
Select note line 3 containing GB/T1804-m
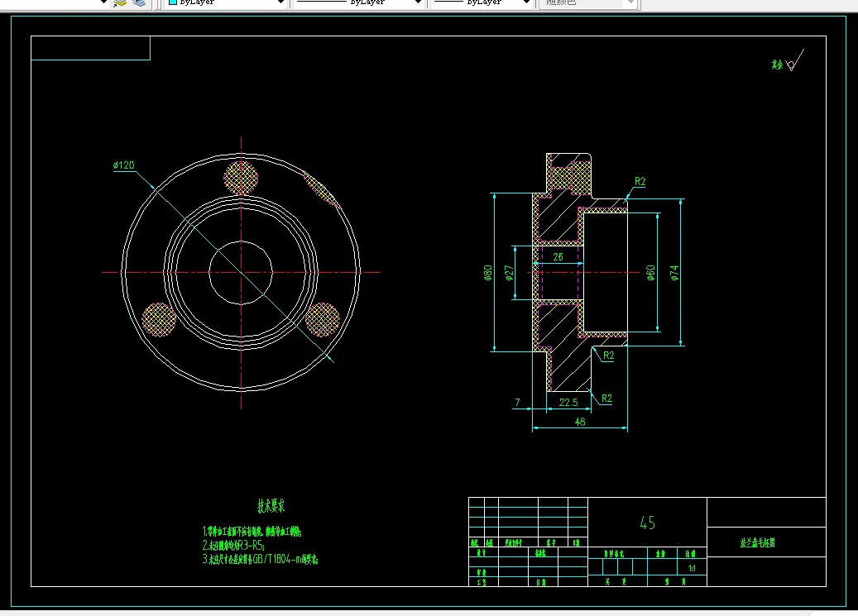(261, 559)
